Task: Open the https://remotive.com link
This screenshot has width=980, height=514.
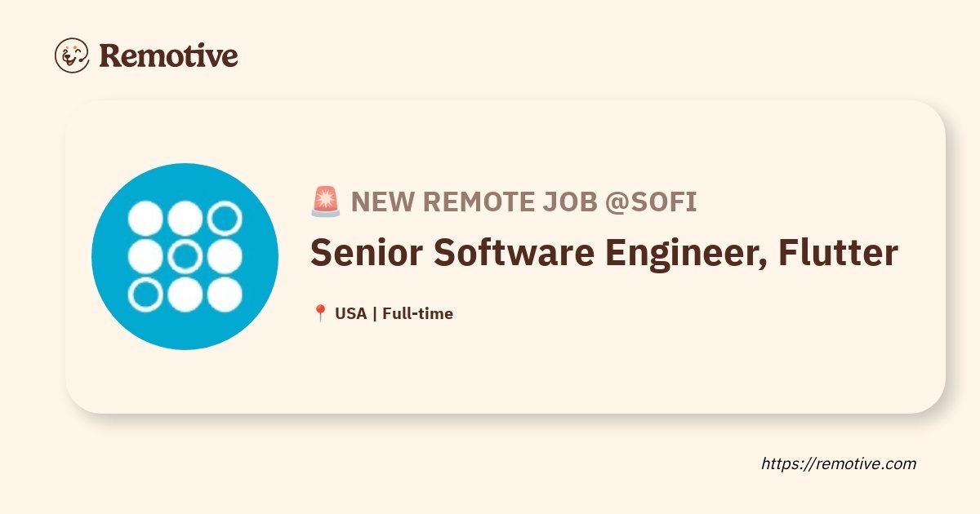Action: point(839,463)
